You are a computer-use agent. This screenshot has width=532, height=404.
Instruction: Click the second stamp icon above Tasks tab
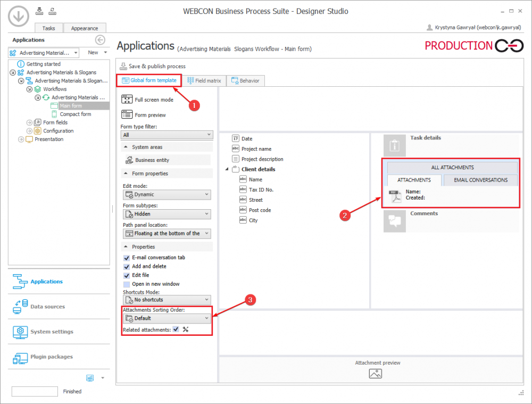(52, 11)
